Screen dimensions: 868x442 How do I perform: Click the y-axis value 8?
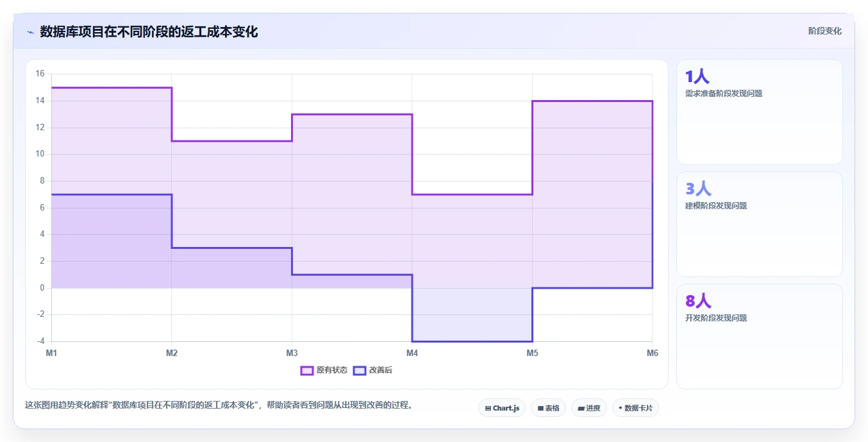tap(42, 181)
